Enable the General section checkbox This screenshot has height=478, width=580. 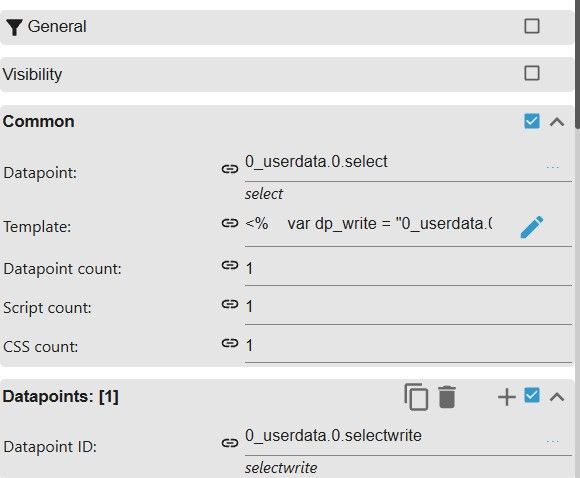[532, 26]
